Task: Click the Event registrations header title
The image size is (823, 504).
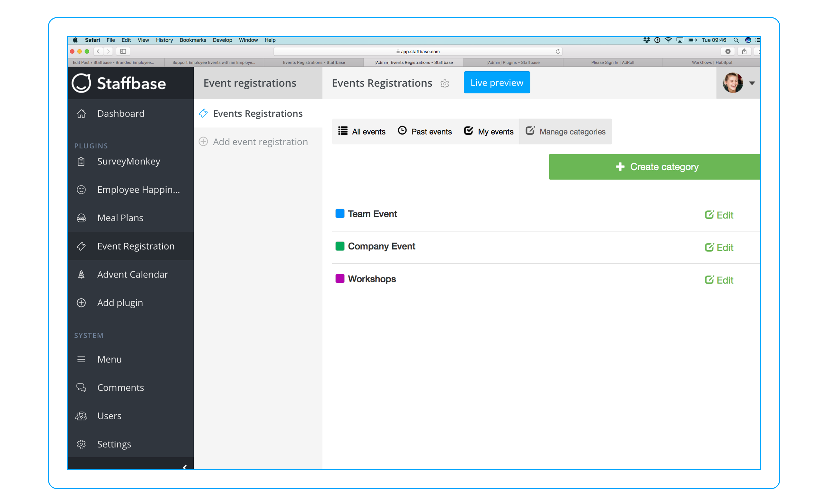Action: (x=250, y=83)
